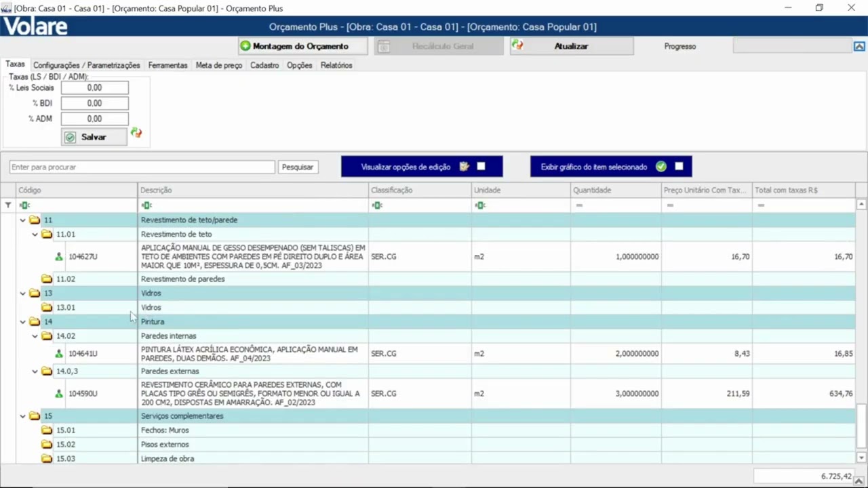
Task: Open the Taxas tab
Action: [x=15, y=64]
